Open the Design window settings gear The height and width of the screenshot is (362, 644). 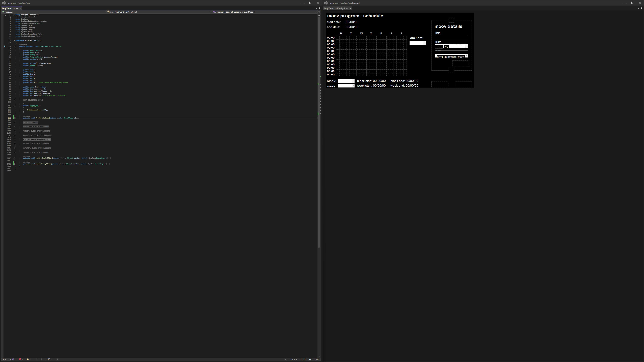pos(641,8)
